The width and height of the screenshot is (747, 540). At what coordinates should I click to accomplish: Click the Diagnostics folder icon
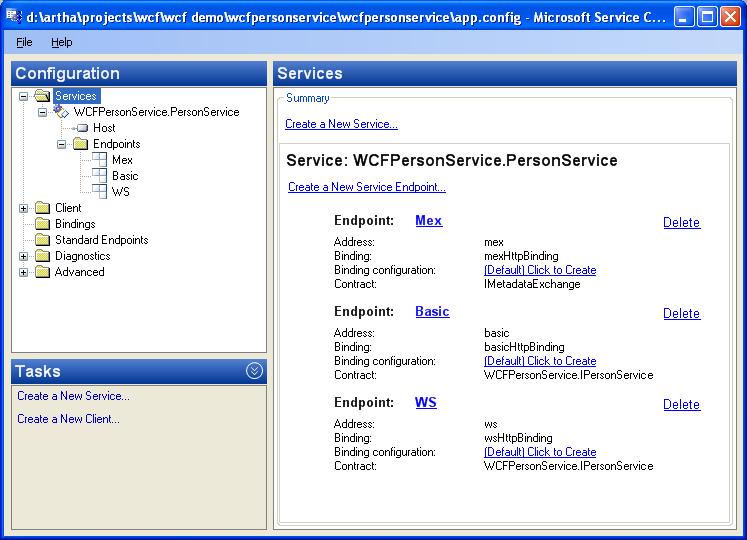(x=42, y=256)
